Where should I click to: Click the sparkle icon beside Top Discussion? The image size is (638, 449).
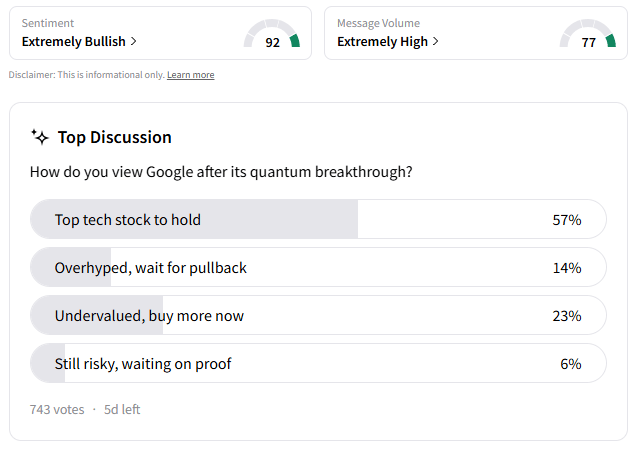click(40, 137)
